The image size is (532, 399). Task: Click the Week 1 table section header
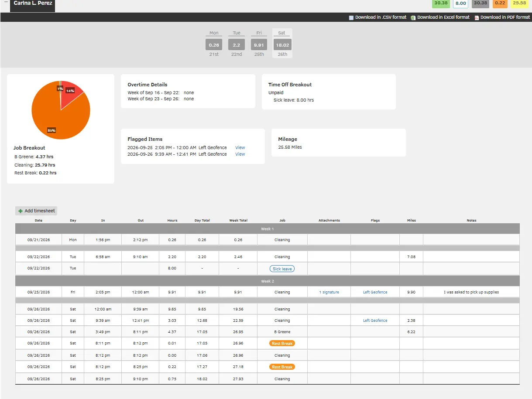point(268,229)
